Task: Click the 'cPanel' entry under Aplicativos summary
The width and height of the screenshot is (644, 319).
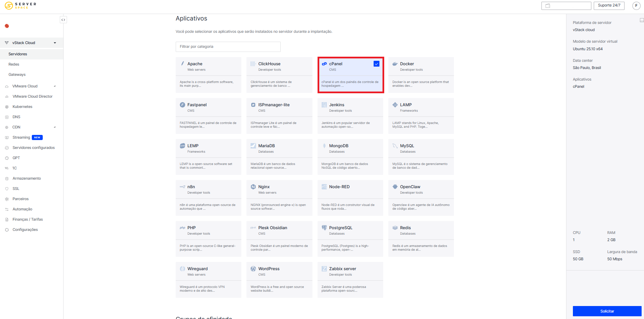Action: tap(578, 86)
